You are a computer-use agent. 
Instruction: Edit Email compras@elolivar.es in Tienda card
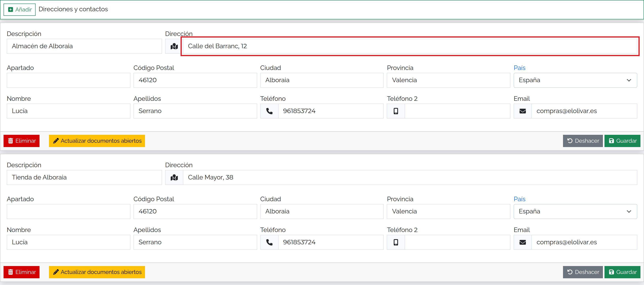coord(584,242)
